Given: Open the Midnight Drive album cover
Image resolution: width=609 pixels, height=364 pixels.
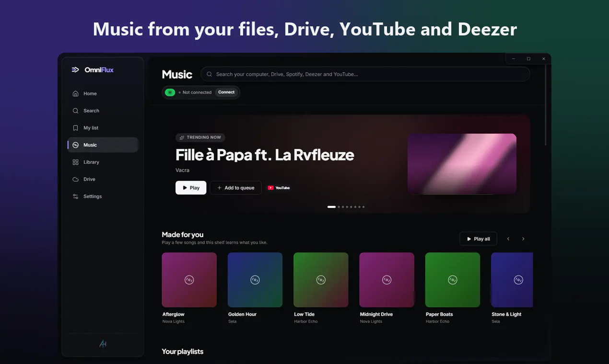Looking at the screenshot, I should (x=387, y=280).
